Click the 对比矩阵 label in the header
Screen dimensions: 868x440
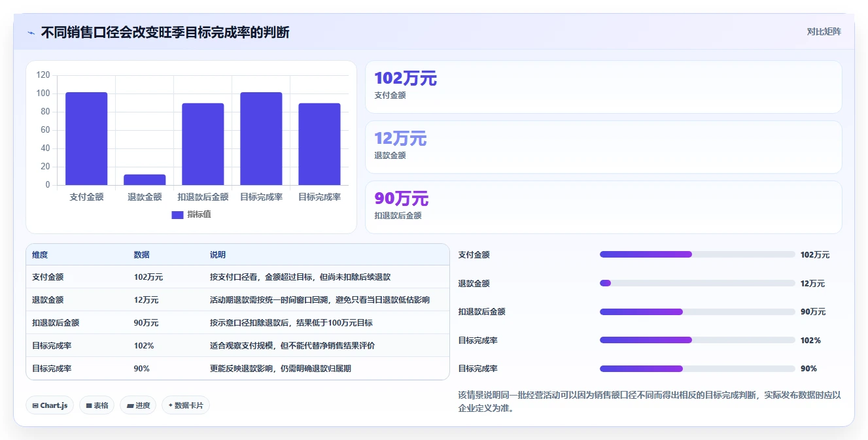824,31
